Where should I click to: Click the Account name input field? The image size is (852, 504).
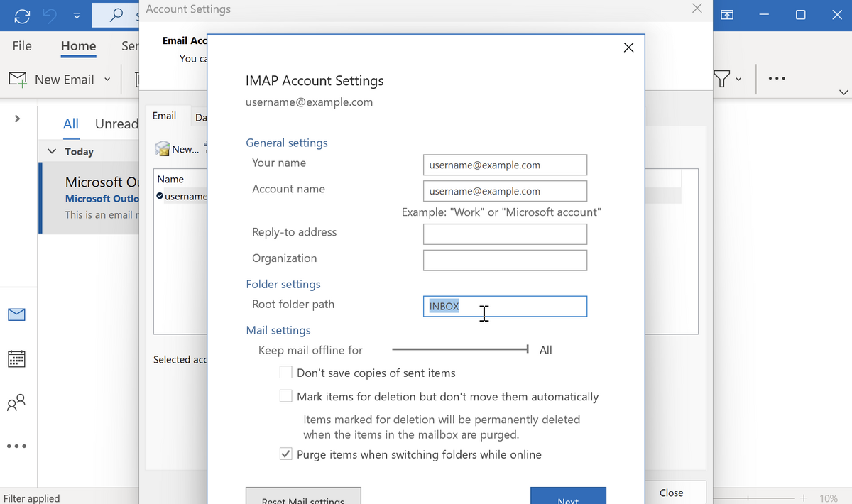pos(505,191)
